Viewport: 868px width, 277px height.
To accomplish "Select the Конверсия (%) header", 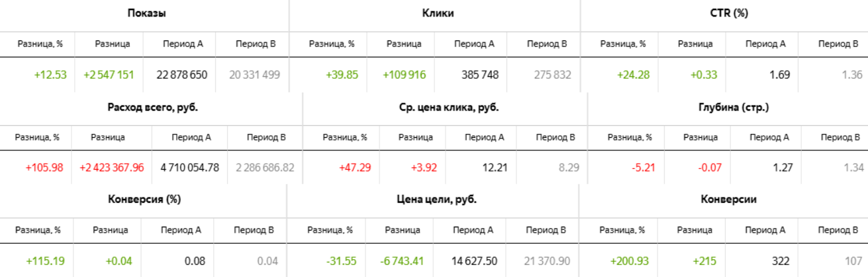I will 144,199.
